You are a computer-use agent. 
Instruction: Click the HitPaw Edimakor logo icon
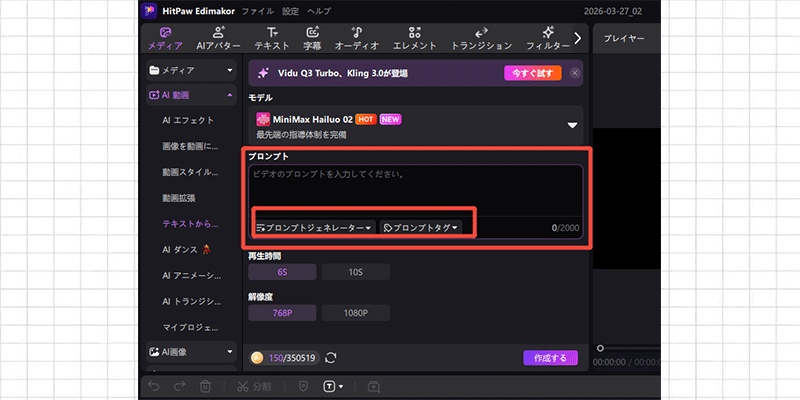pyautogui.click(x=148, y=11)
